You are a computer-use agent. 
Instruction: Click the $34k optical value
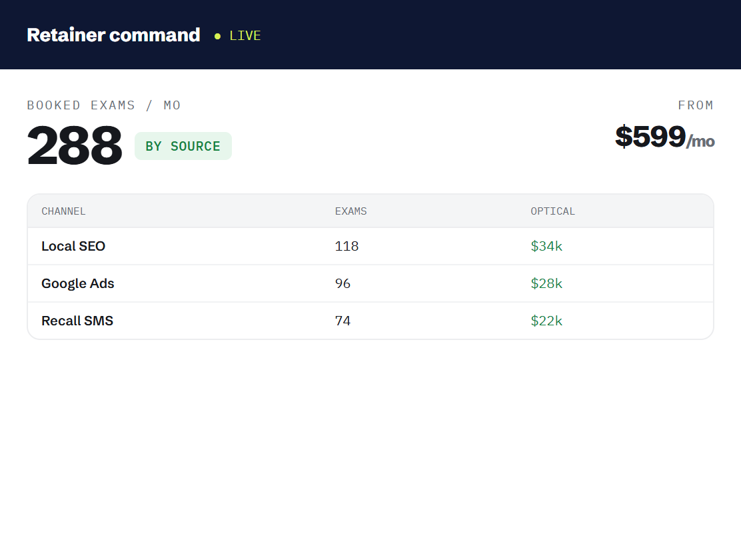click(546, 246)
